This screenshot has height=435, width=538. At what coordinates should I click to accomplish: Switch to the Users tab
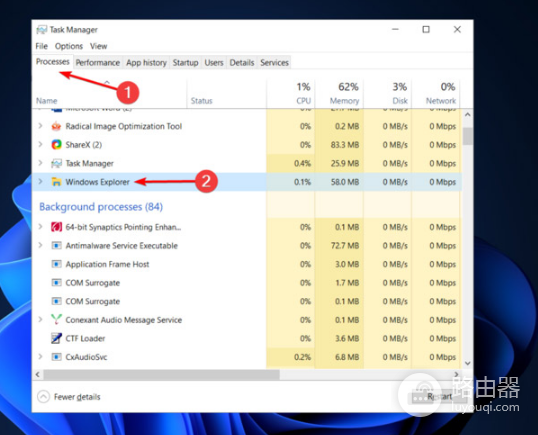(214, 62)
